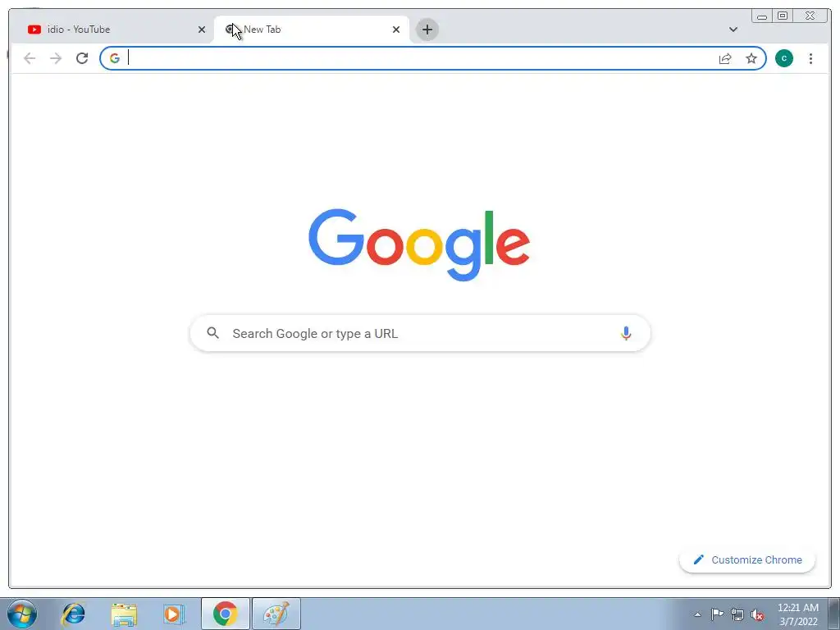Open a new tab with the plus button

pyautogui.click(x=427, y=30)
